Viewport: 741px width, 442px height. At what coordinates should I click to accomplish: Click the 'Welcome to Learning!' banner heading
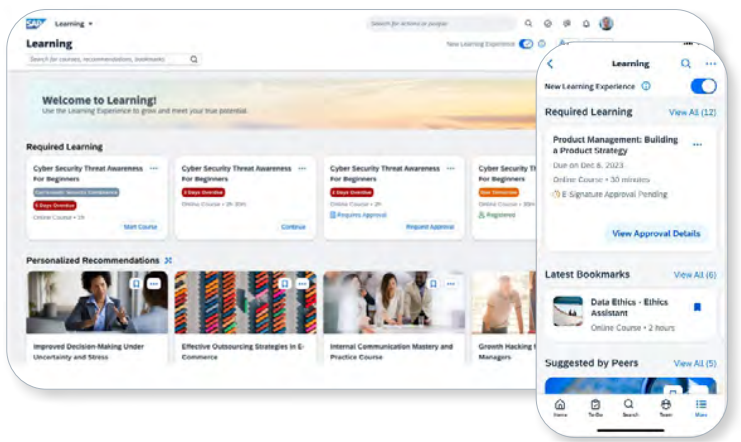point(99,100)
